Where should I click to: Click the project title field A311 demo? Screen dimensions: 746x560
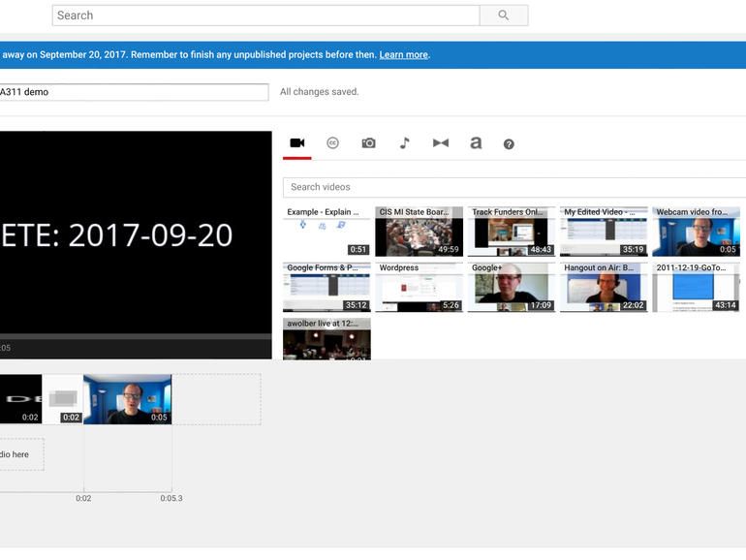point(134,92)
